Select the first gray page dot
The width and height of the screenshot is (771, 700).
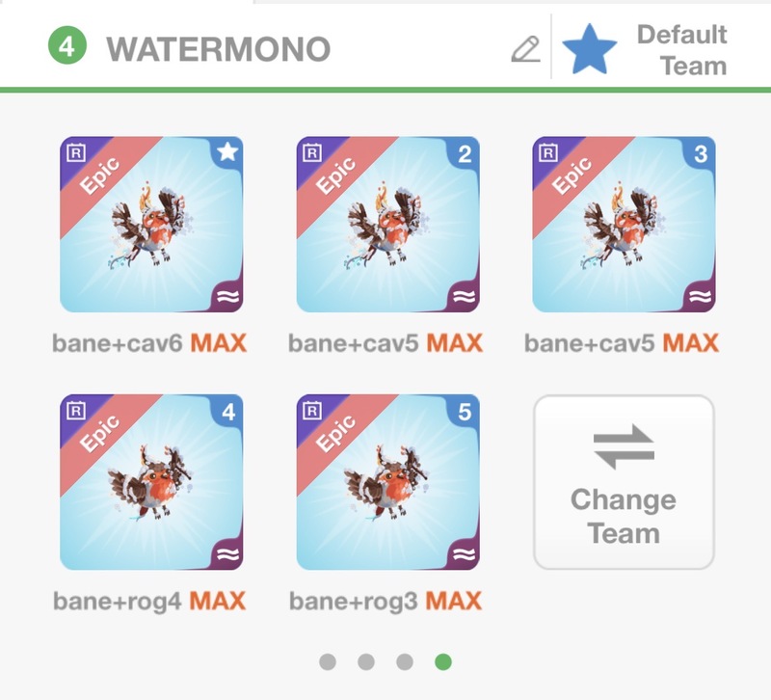click(x=328, y=661)
